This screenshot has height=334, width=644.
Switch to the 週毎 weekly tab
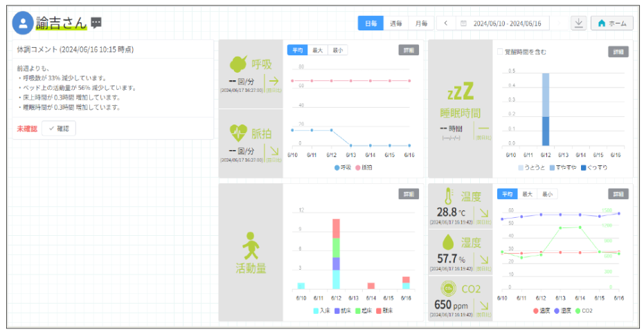(396, 23)
